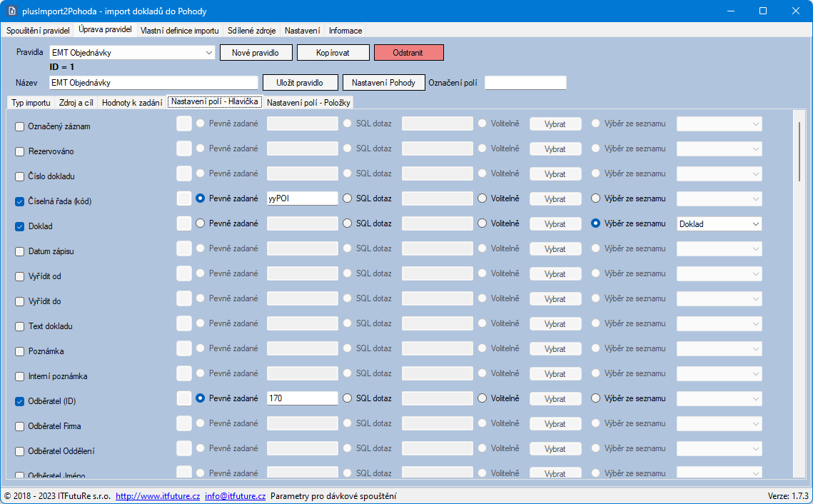The height and width of the screenshot is (504, 813).
Task: Select SQL dotaz in the Doklad row
Action: click(348, 223)
